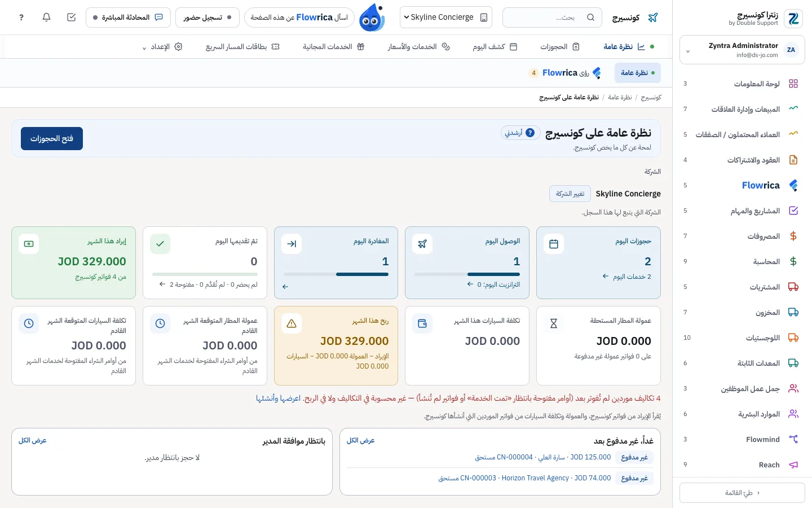This screenshot has height=508, width=812.
Task: Click the search magnifier icon
Action: [590, 17]
